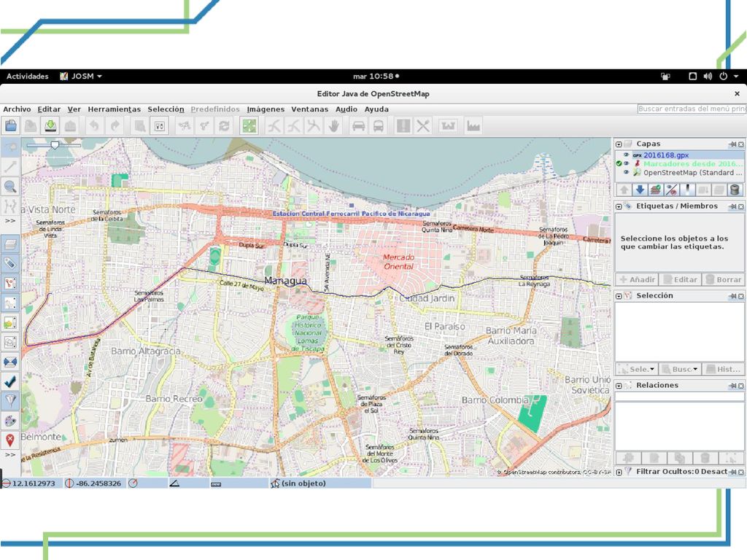Open the Busc dropdown in Selección panel
The height and width of the screenshot is (560, 747).
coord(680,369)
